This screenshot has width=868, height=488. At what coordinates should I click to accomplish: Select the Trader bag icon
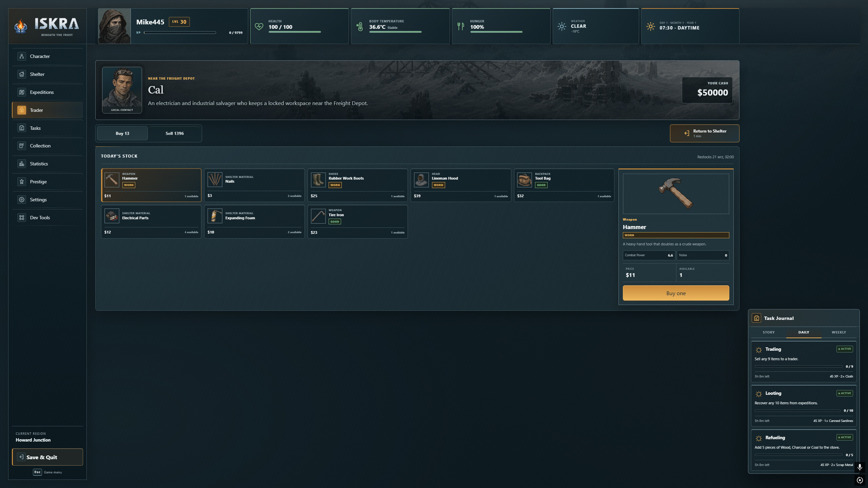point(22,110)
